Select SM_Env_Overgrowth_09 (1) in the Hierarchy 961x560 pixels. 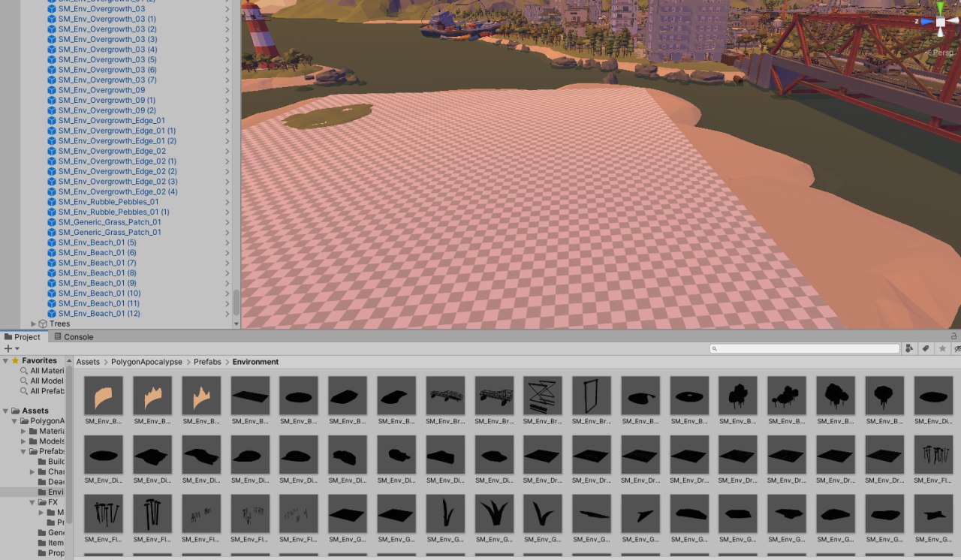point(107,101)
